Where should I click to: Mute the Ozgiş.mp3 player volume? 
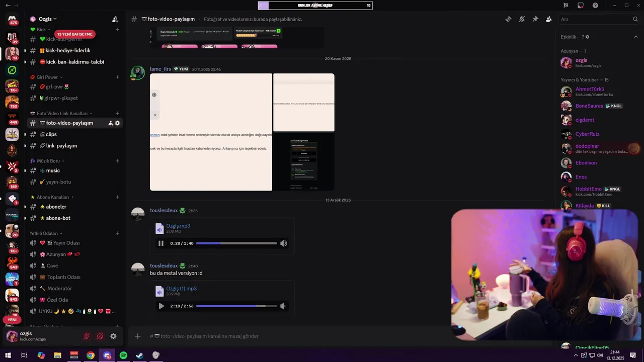(x=284, y=243)
